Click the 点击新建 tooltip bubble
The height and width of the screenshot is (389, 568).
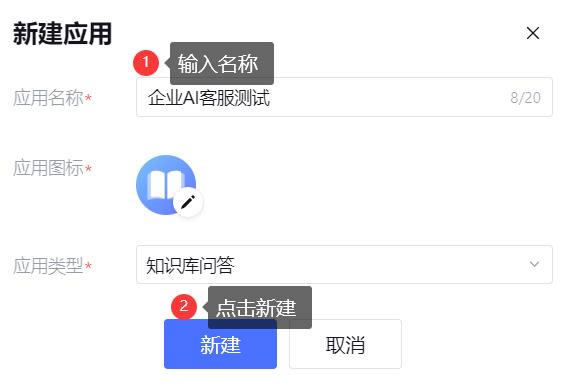tap(260, 308)
